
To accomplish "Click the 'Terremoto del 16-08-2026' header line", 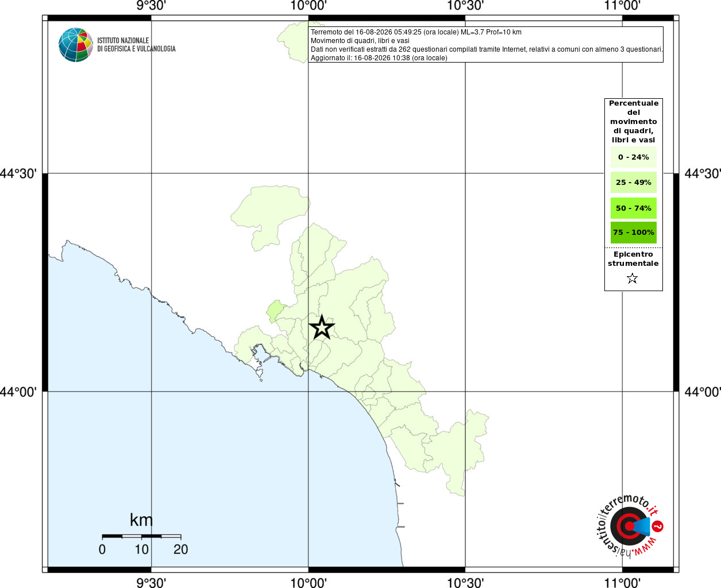I will [416, 32].
